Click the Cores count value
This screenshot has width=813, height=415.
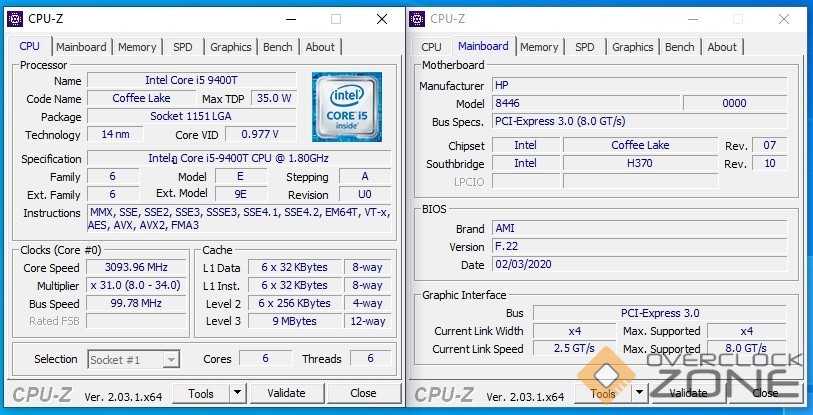coord(265,358)
